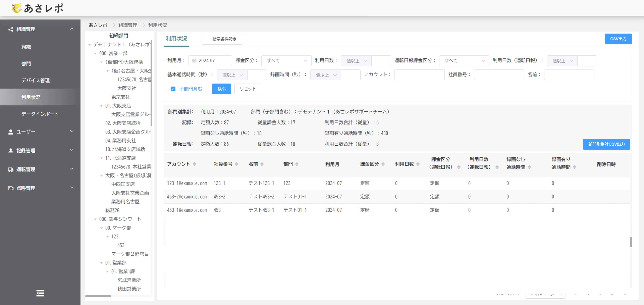Image resolution: width=644 pixels, height=305 pixels.
Task: Click the 利用月 2024-07 date field
Action: tap(210, 61)
